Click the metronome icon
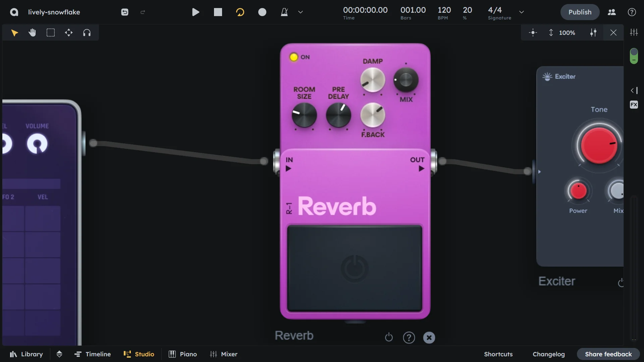 pyautogui.click(x=284, y=12)
